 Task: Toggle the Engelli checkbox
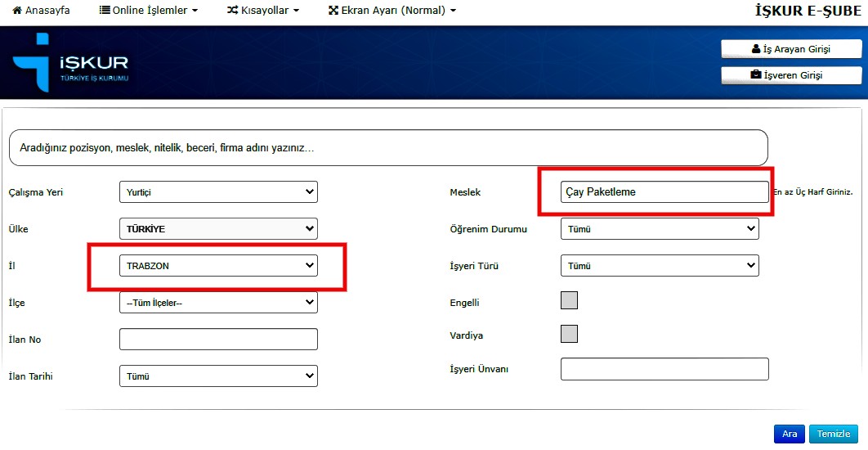569,300
